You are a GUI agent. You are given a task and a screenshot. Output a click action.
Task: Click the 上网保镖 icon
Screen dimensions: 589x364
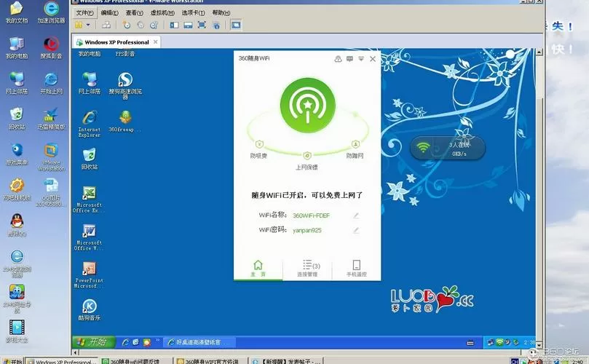tap(307, 156)
